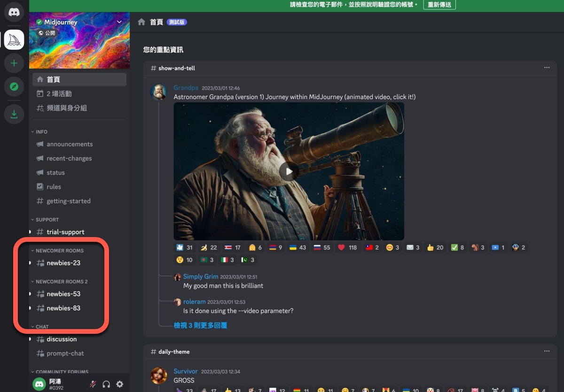Screen dimensions: 564x392
Task: Click the Simply Grim username
Action: pyautogui.click(x=201, y=277)
